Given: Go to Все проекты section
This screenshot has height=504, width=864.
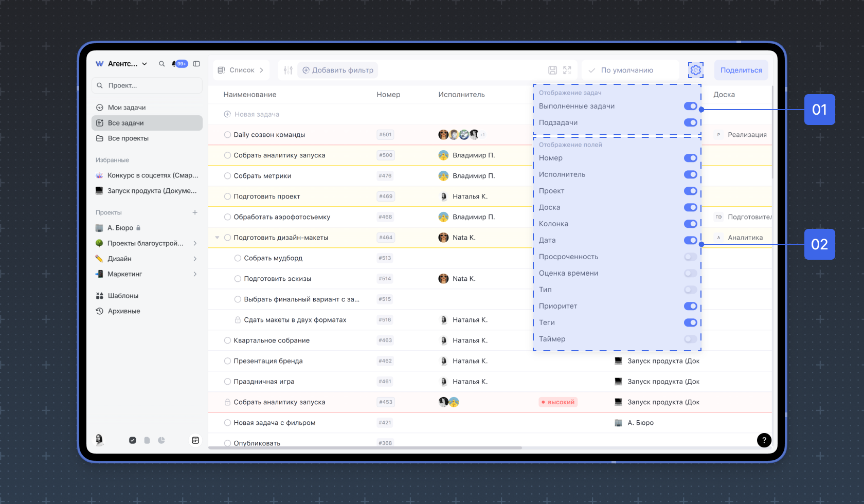Looking at the screenshot, I should pos(128,138).
